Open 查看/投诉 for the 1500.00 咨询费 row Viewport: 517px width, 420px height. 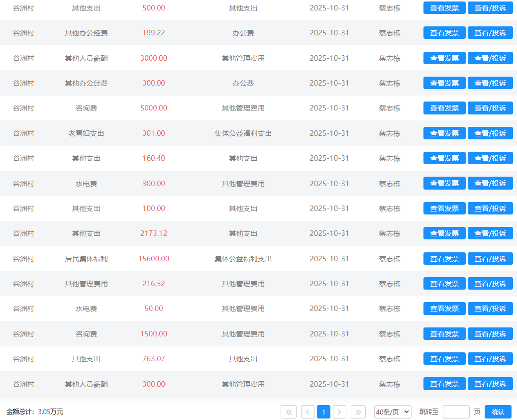(490, 334)
